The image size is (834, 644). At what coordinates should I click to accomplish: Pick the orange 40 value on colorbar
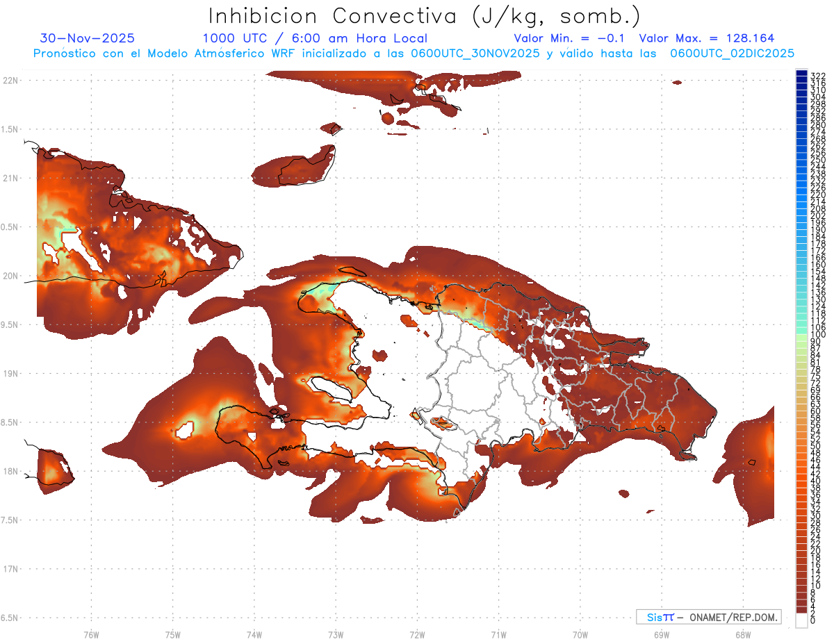(x=801, y=481)
